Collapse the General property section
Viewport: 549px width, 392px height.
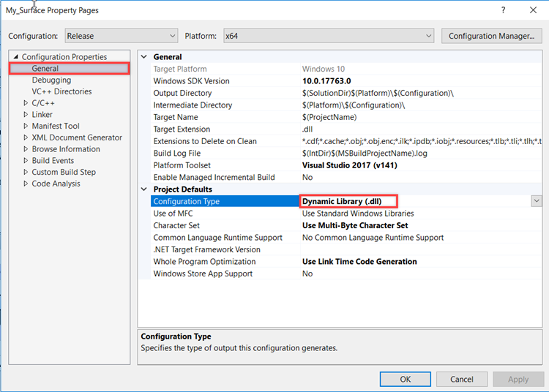(x=143, y=57)
